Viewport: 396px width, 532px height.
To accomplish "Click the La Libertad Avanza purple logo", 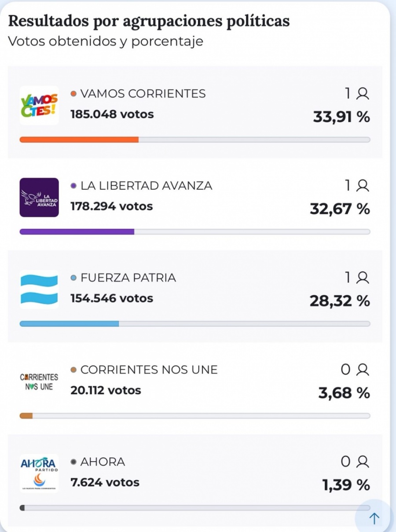I will 39,198.
